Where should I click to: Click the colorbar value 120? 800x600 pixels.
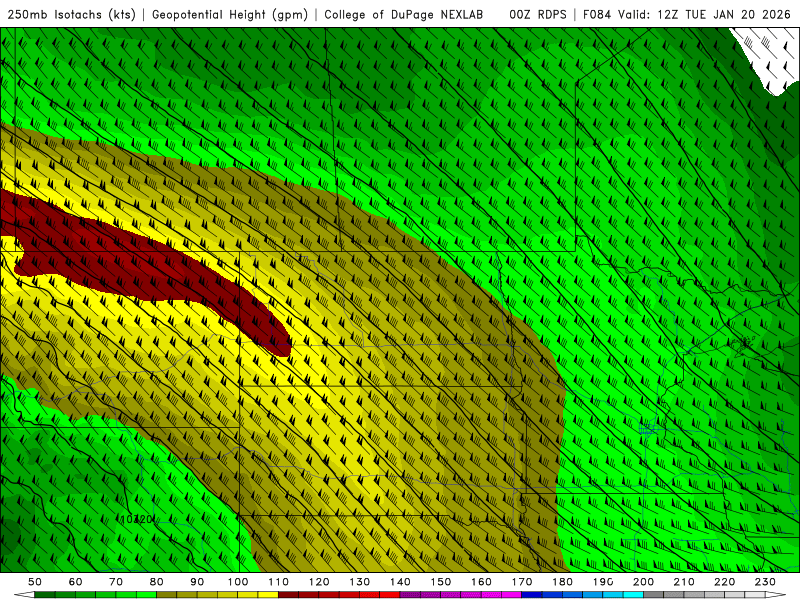319,582
